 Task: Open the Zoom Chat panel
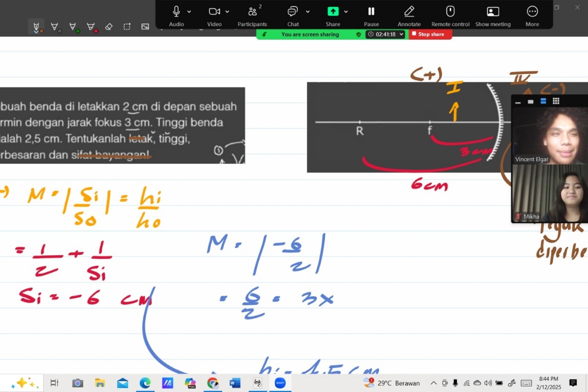pyautogui.click(x=293, y=16)
